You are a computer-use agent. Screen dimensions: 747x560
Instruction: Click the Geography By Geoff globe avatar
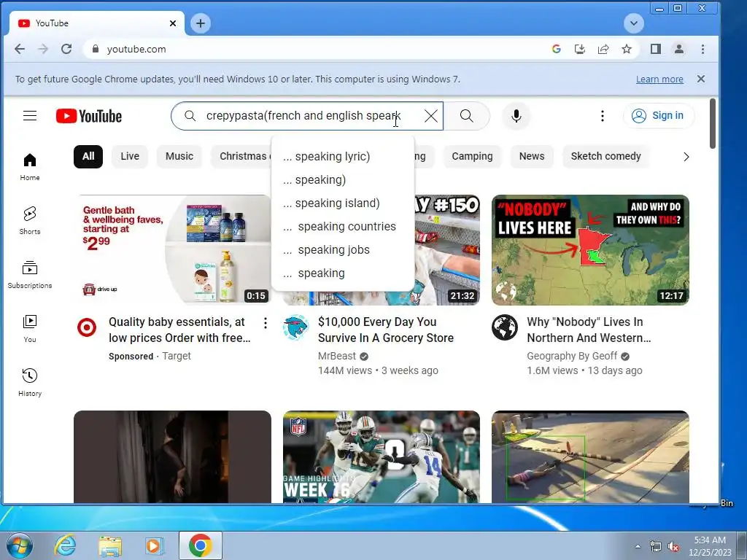click(x=505, y=327)
